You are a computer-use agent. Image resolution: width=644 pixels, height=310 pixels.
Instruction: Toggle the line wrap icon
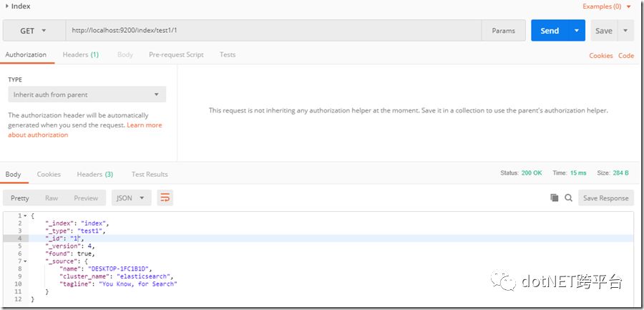[165, 198]
